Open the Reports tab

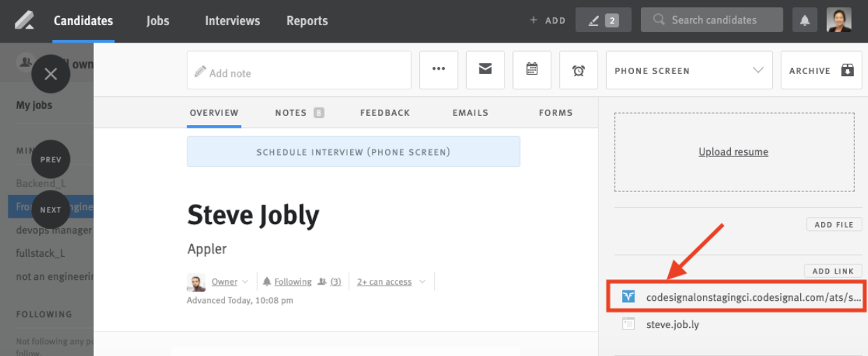pos(307,21)
